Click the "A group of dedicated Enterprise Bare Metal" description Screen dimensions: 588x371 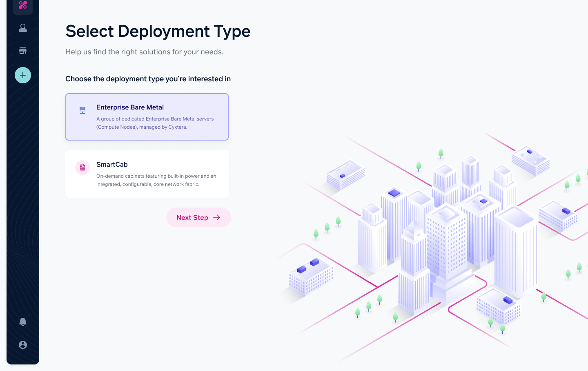[x=155, y=123]
